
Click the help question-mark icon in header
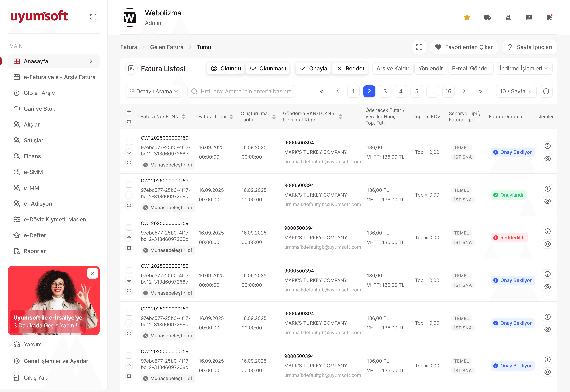click(529, 17)
